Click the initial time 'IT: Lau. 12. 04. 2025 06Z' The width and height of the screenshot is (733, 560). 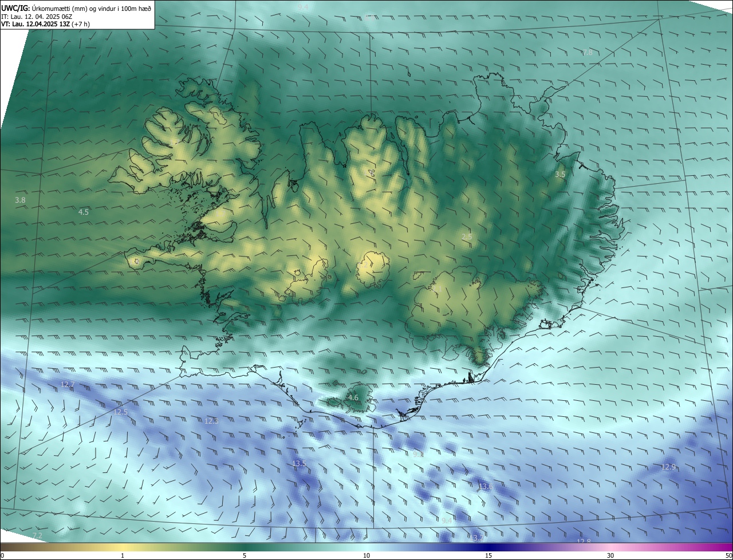[36, 17]
